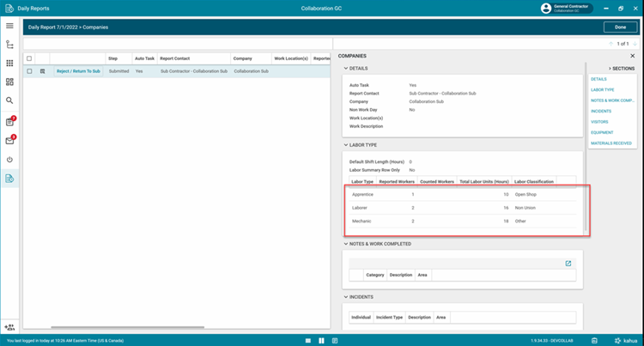Open tasks icon with red badge

point(9,122)
